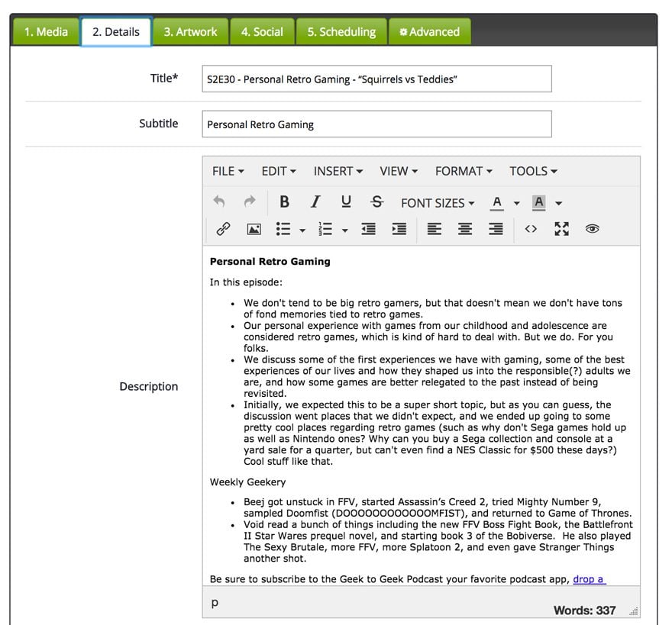Screen dimensions: 672x625
Task: Increase indent of the selected text
Action: pyautogui.click(x=399, y=229)
